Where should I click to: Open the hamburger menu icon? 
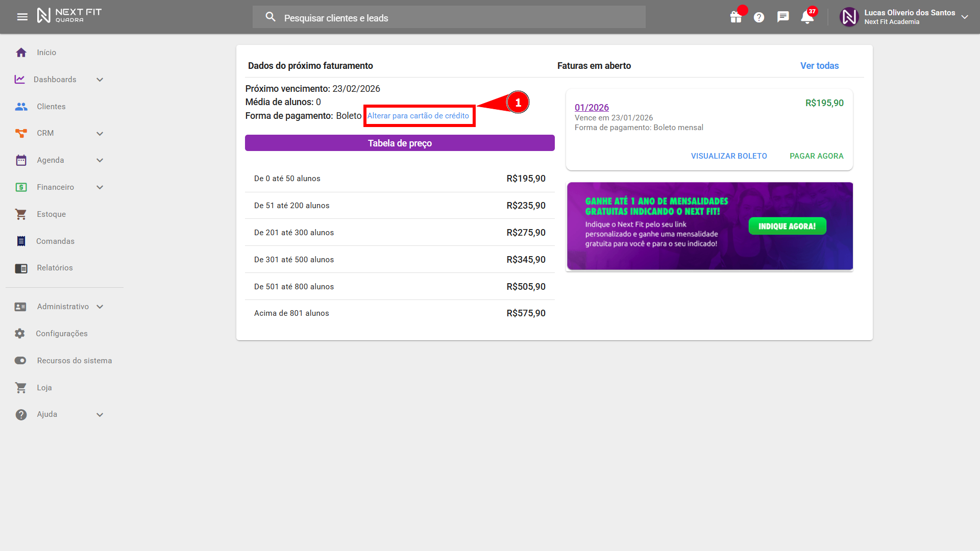tap(22, 17)
